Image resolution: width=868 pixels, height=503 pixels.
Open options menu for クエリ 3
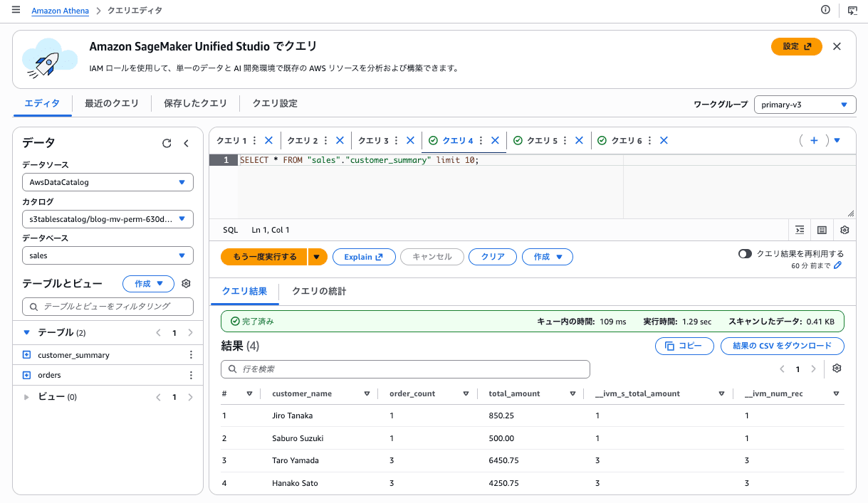[x=396, y=141]
